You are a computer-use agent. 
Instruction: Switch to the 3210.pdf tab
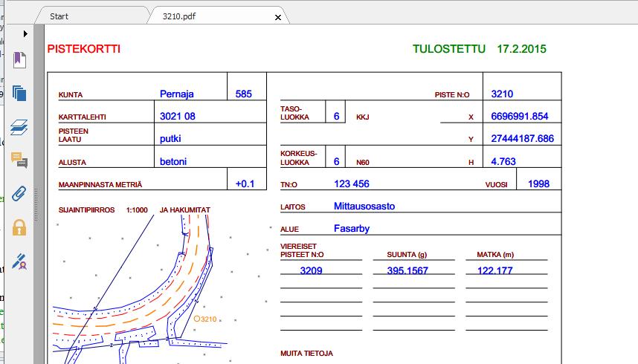coord(179,16)
